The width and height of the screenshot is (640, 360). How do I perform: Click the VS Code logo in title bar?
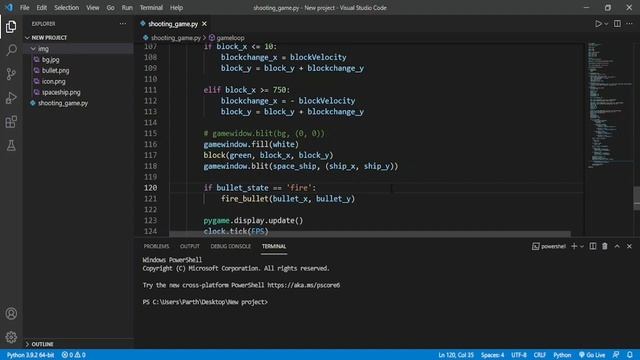point(9,8)
